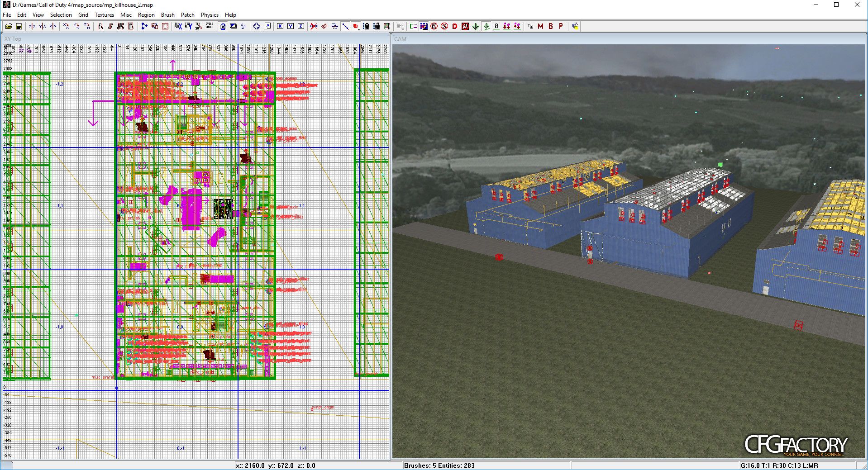Click the boxed Z view icon
This screenshot has height=470, width=868.
[x=301, y=26]
